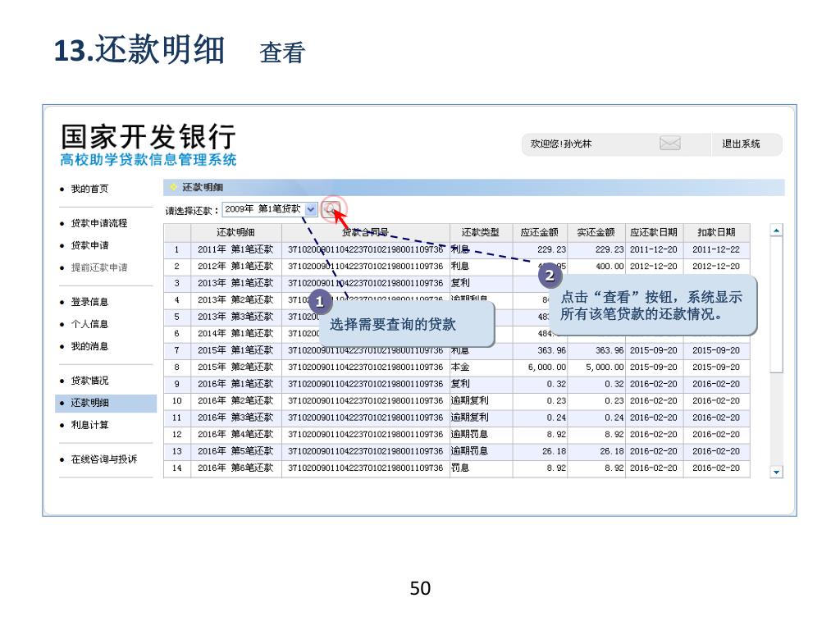Select row 2016年 第3笔还款
Screen dimensions: 840x630
pyautogui.click(x=456, y=418)
